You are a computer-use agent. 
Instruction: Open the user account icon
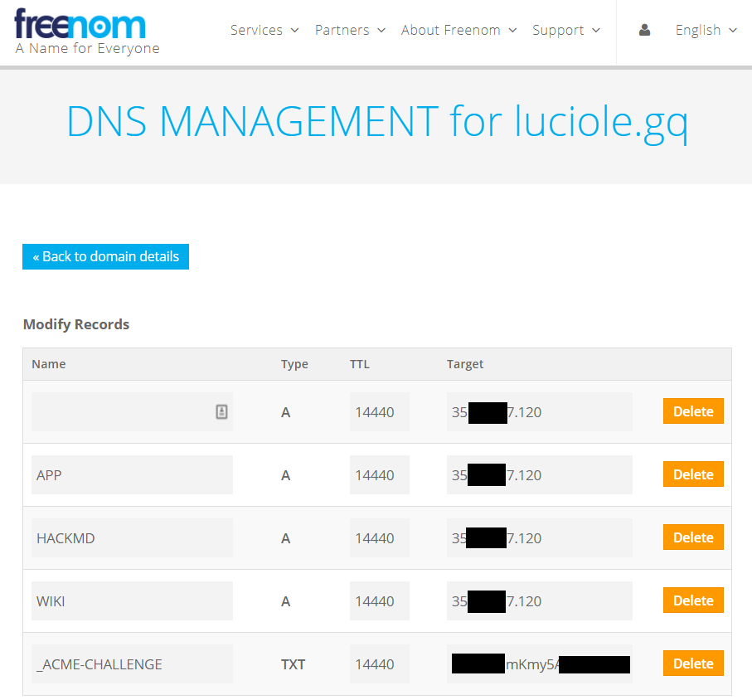coord(644,30)
